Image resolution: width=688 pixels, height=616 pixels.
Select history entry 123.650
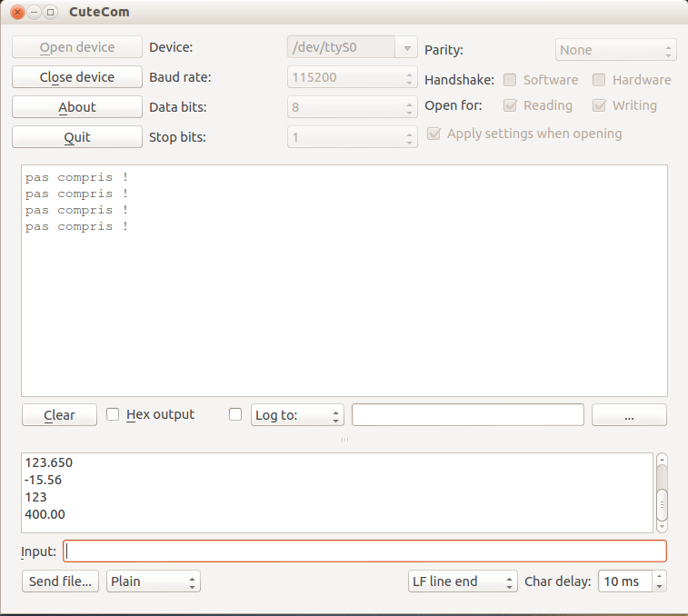coord(337,462)
